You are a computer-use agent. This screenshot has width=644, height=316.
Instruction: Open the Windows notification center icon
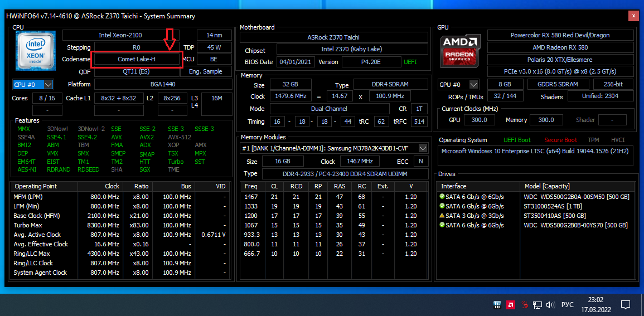pos(626,305)
